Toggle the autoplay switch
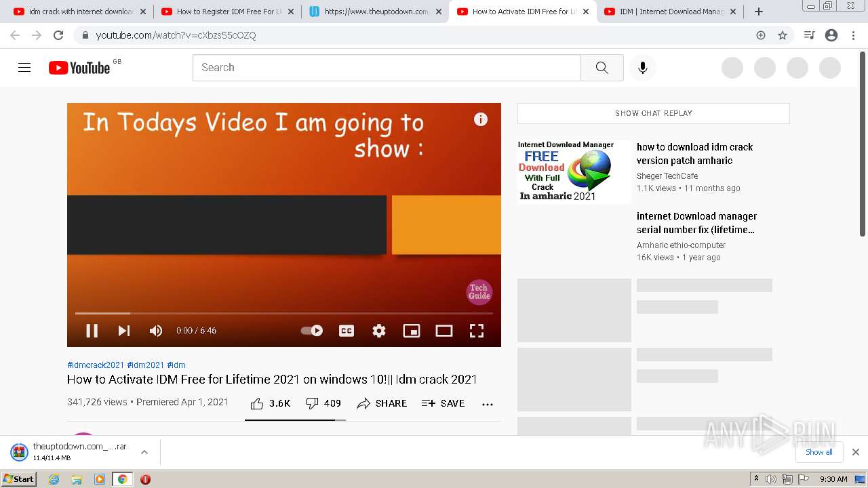Screen dimensions: 868x488 [x=312, y=331]
